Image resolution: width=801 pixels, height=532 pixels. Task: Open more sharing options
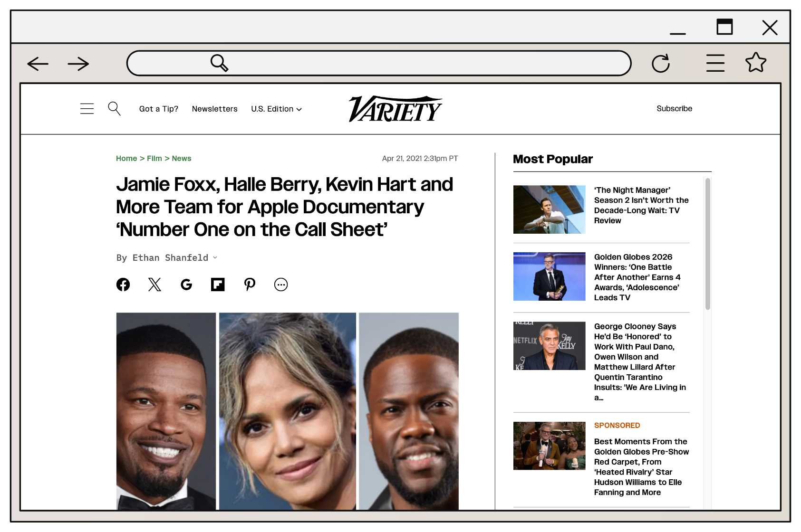click(x=281, y=284)
